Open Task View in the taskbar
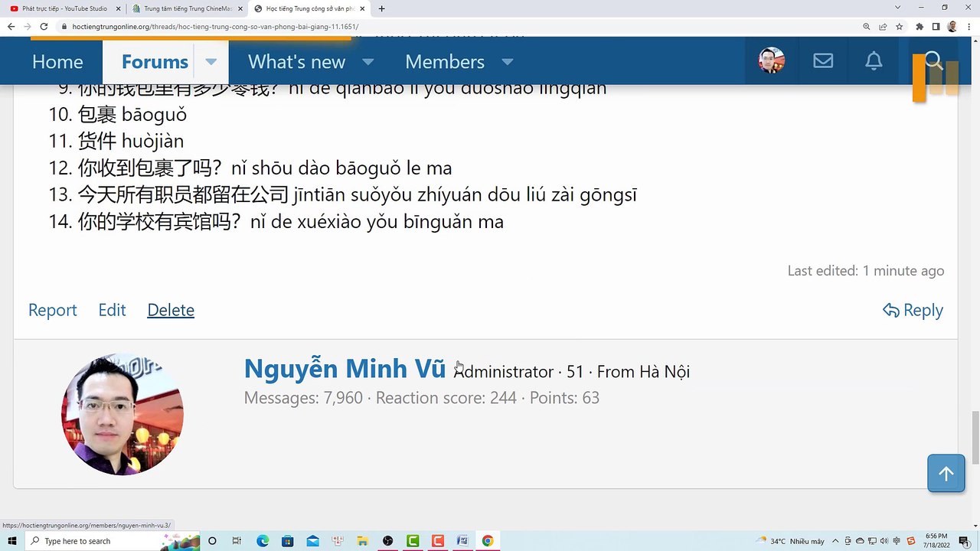980x551 pixels. pyautogui.click(x=237, y=541)
